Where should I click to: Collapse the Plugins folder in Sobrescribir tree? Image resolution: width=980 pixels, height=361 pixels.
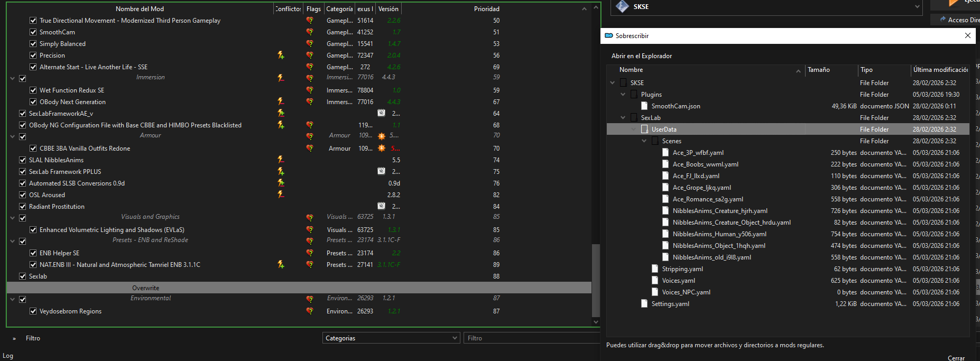[623, 94]
